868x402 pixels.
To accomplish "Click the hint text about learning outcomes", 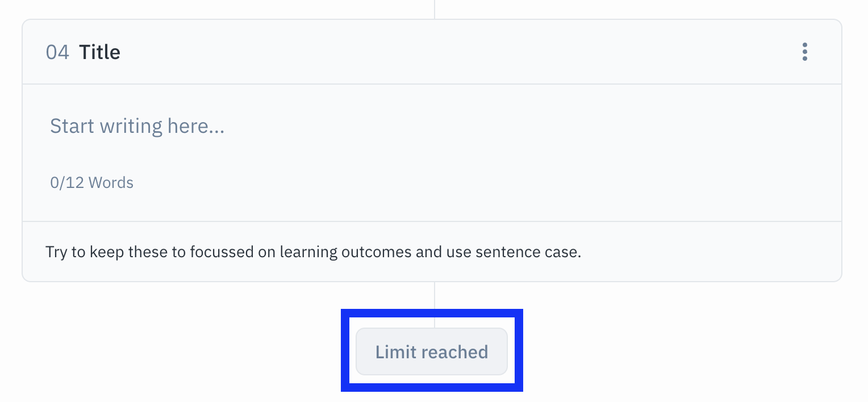I will (x=313, y=252).
